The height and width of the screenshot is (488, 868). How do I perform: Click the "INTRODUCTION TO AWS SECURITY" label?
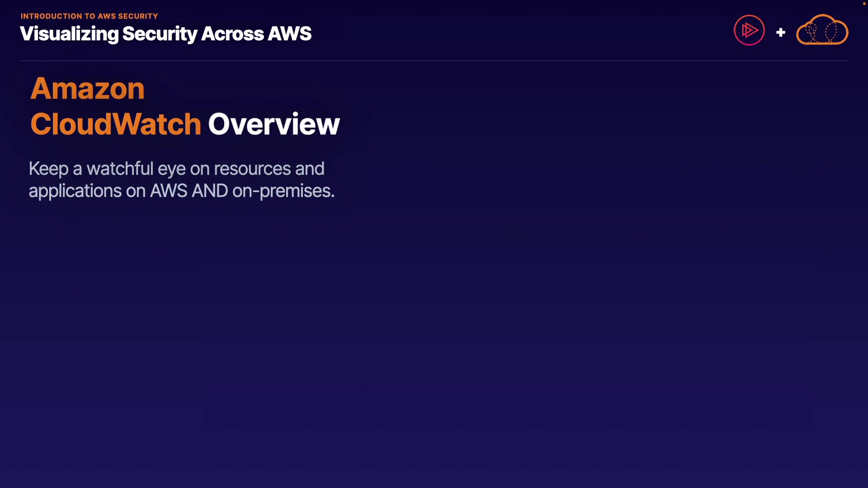[89, 16]
